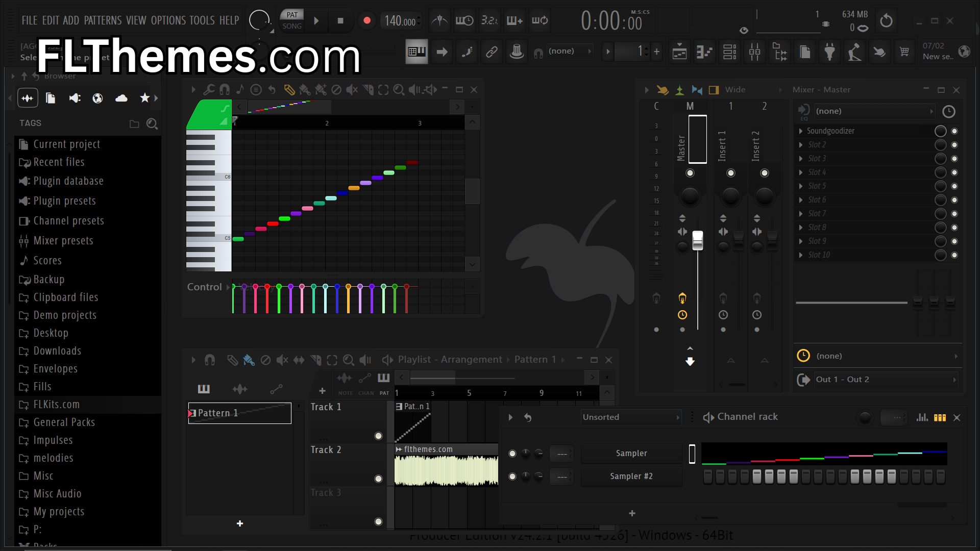Screen dimensions: 980x551
Task: Open the VIEW menu
Action: [x=136, y=20]
